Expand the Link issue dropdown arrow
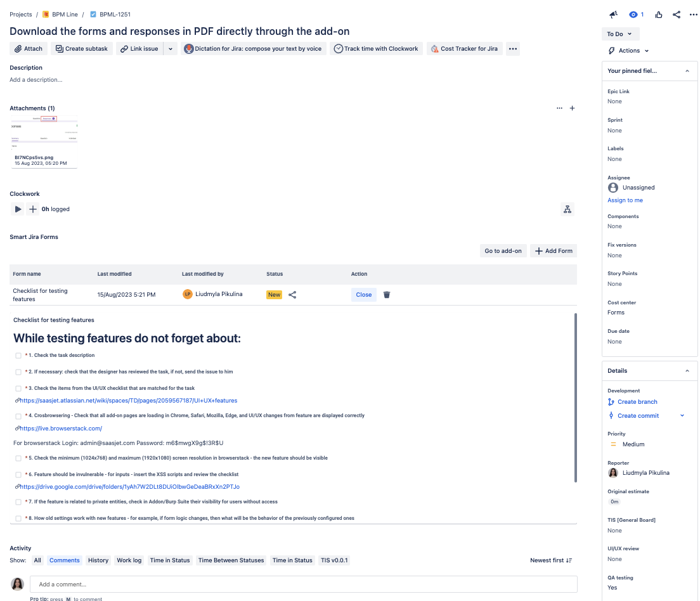The width and height of the screenshot is (700, 601). click(171, 49)
